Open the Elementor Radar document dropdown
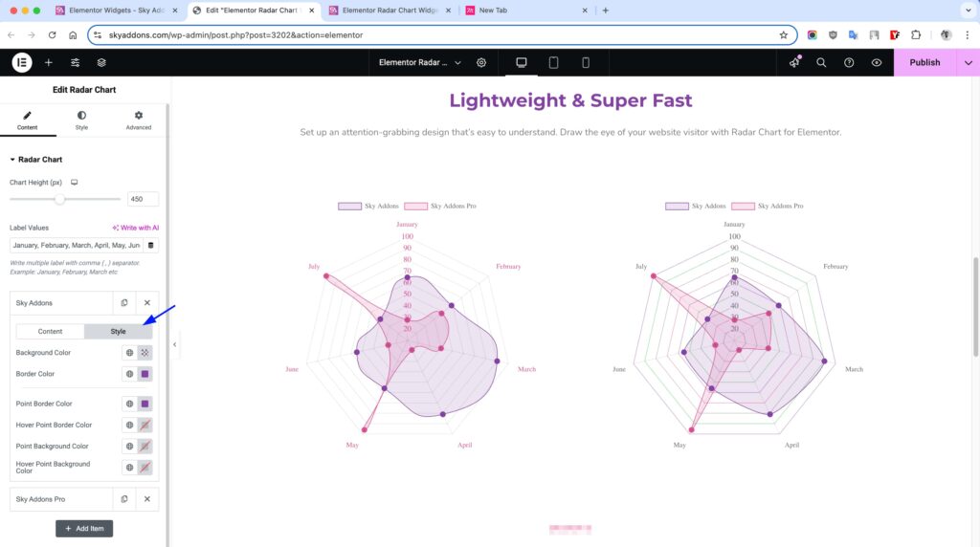Screen dimensions: 980x547 point(420,62)
